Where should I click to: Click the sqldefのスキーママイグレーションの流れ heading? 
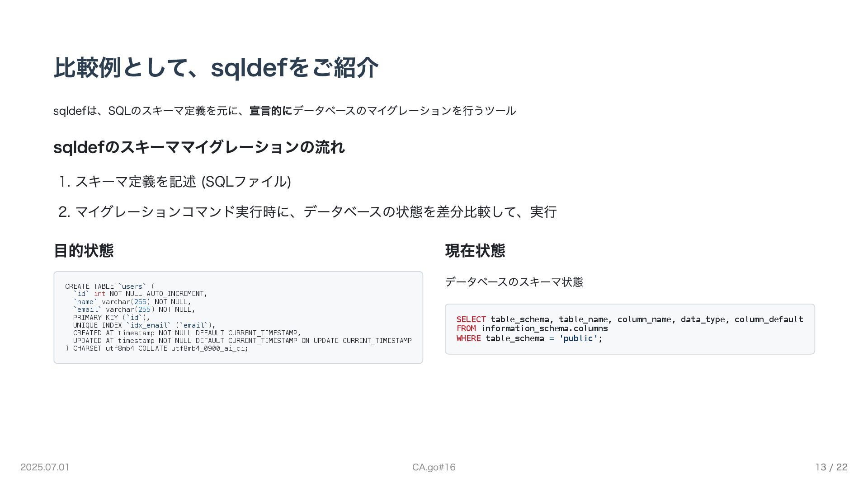(199, 147)
